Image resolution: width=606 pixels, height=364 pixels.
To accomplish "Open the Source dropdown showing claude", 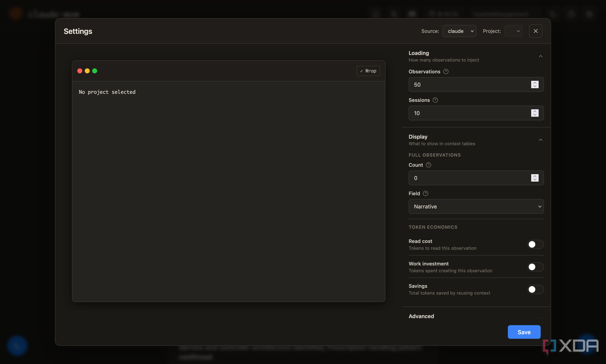I will coord(459,31).
